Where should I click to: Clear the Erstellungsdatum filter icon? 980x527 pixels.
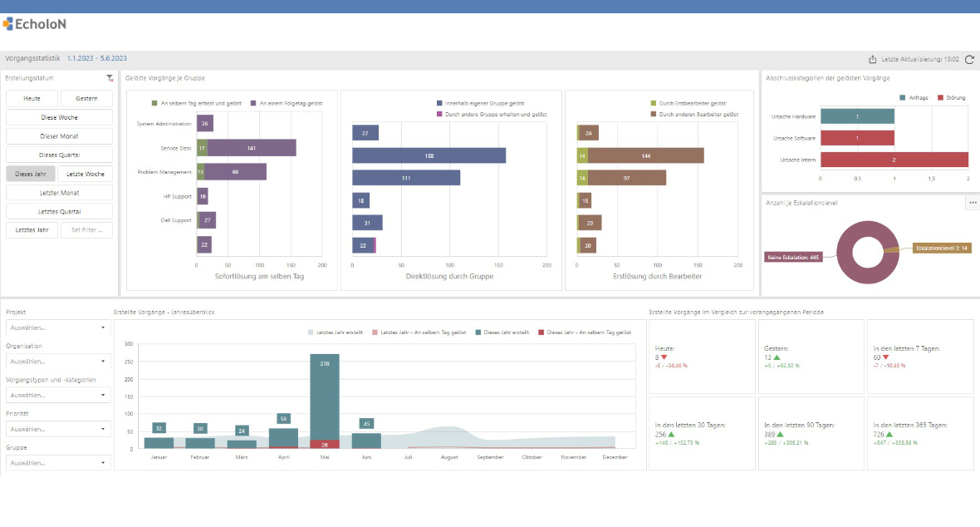pyautogui.click(x=110, y=78)
